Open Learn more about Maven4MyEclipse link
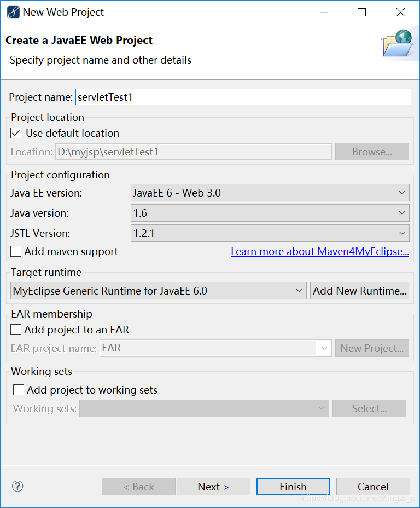Image resolution: width=420 pixels, height=508 pixels. 320,251
